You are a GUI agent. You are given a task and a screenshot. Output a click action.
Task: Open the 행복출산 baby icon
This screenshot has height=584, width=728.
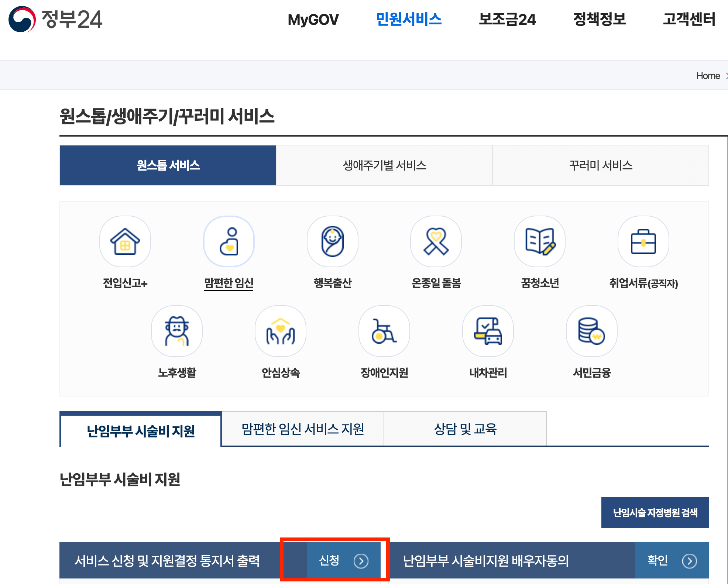coord(333,241)
